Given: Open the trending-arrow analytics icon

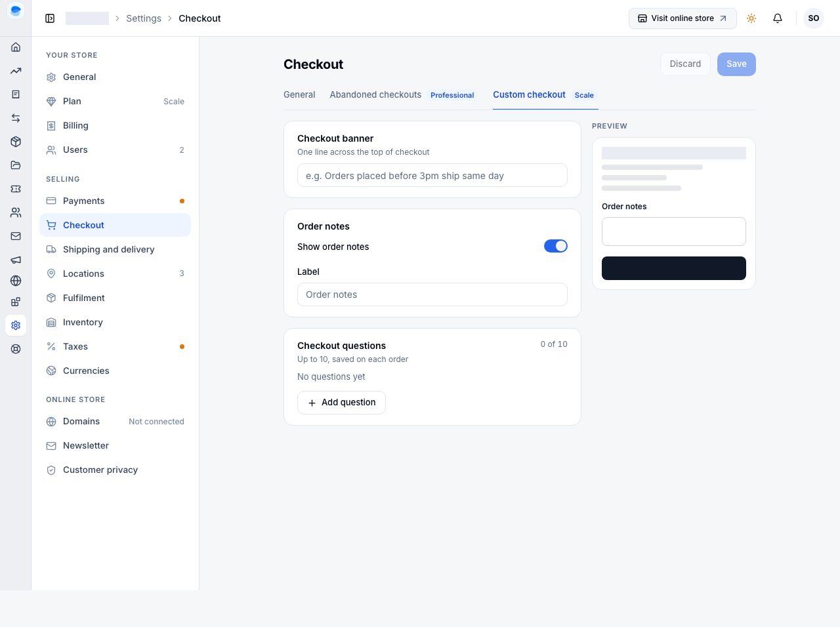Looking at the screenshot, I should [16, 71].
